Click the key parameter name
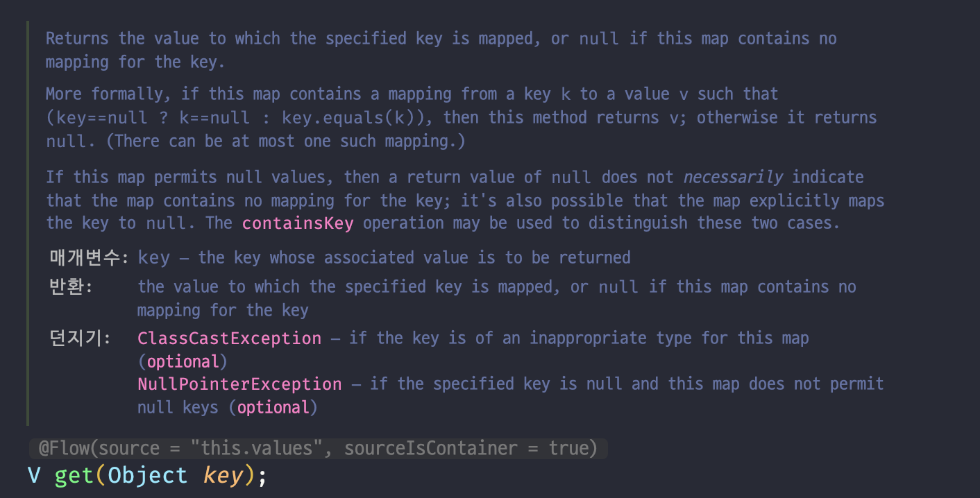 [223, 476]
